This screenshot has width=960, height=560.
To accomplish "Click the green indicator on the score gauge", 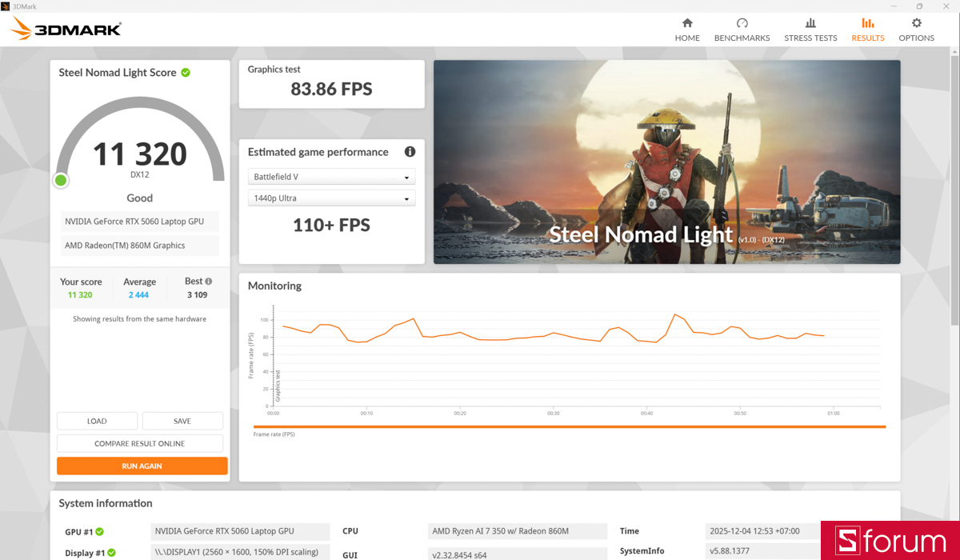I will click(x=61, y=180).
